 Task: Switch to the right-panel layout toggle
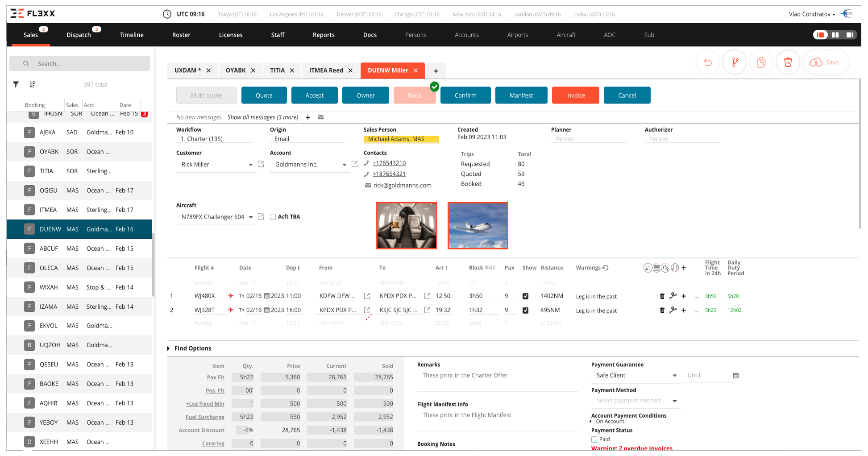[x=850, y=35]
